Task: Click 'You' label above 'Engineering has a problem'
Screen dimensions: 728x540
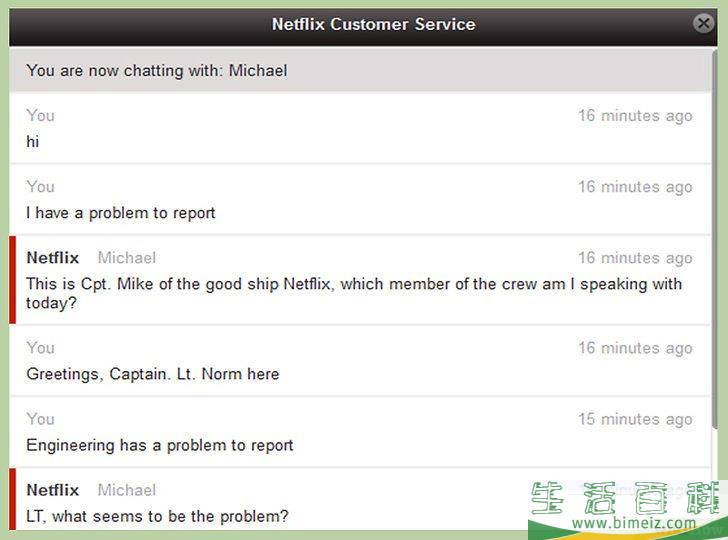Action: (40, 419)
